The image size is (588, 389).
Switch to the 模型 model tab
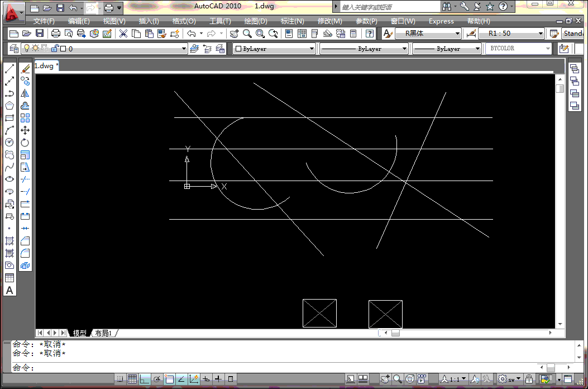pyautogui.click(x=80, y=333)
